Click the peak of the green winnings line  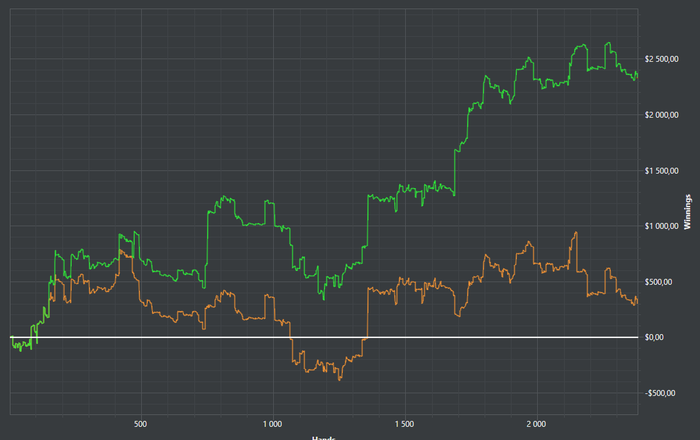pos(608,43)
